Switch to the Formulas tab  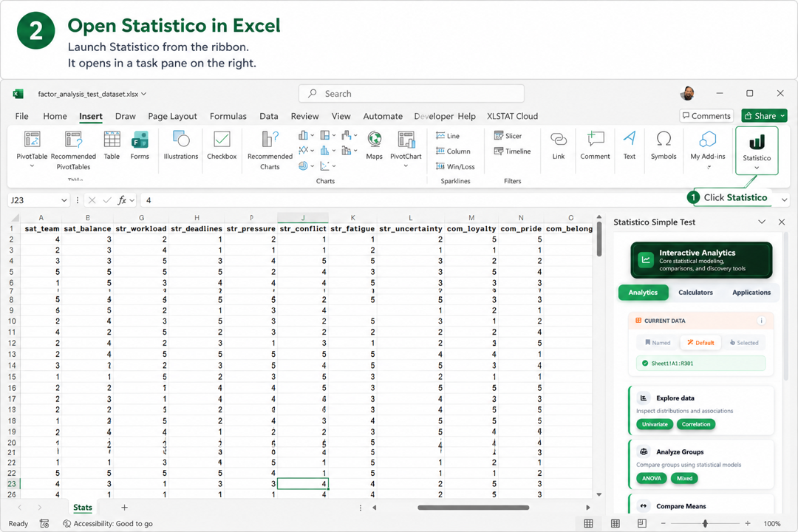[x=228, y=116]
